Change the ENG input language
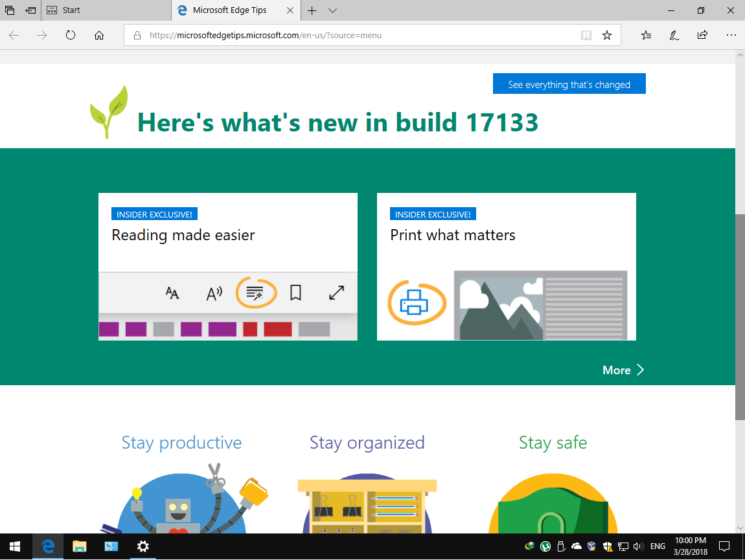 tap(658, 546)
